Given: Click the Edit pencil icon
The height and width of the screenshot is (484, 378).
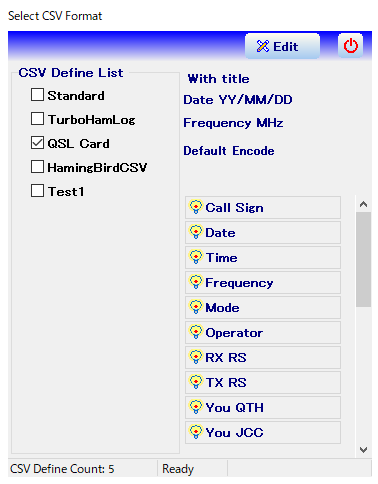Looking at the screenshot, I should click(x=263, y=46).
